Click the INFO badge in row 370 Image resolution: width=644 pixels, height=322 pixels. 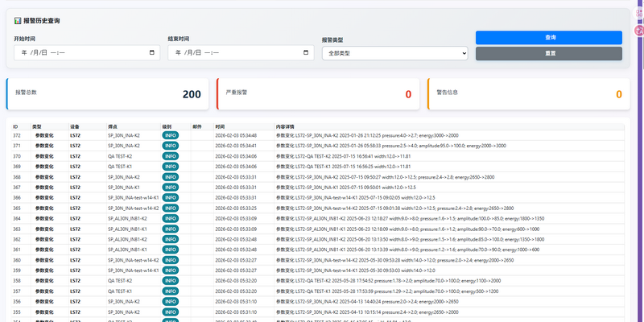pos(170,156)
